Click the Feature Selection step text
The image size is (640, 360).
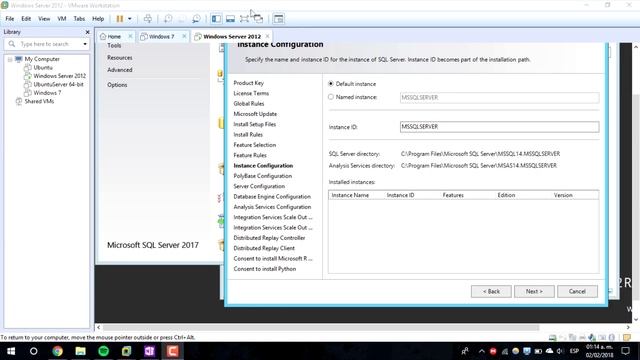(x=255, y=145)
